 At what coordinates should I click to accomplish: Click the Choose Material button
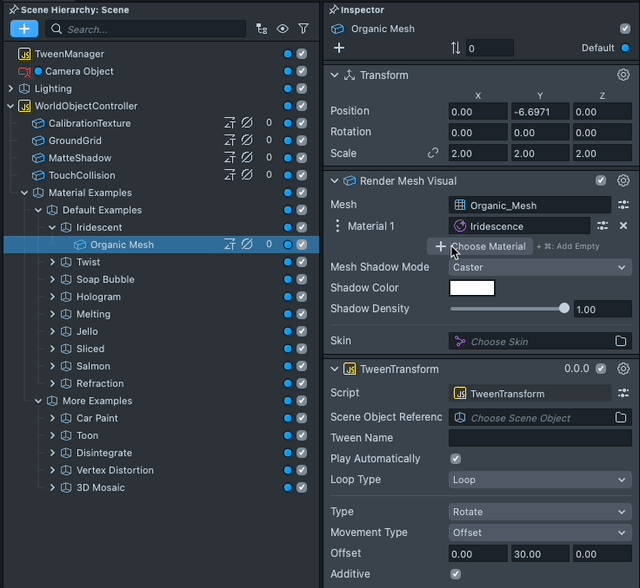pos(480,246)
